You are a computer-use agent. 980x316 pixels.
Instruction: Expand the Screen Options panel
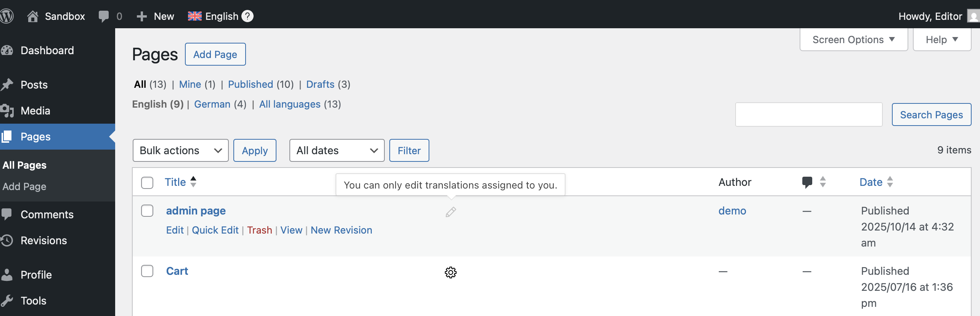[853, 40]
